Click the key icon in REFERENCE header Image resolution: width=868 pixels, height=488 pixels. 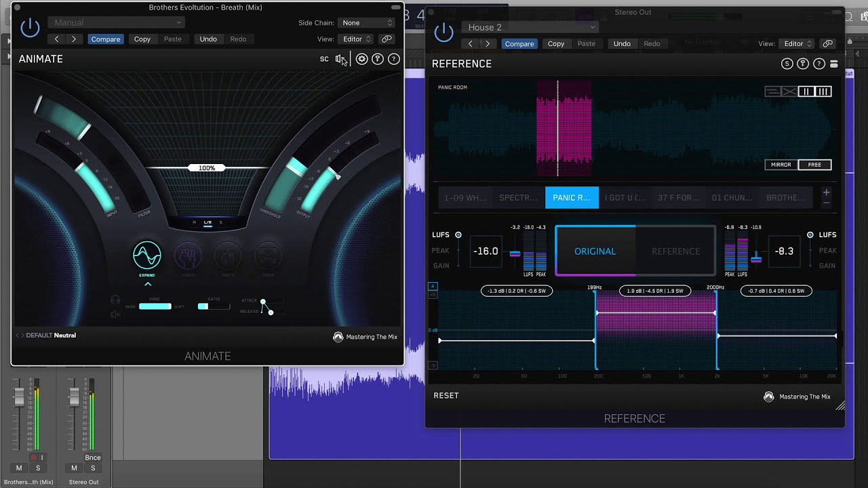pyautogui.click(x=803, y=64)
